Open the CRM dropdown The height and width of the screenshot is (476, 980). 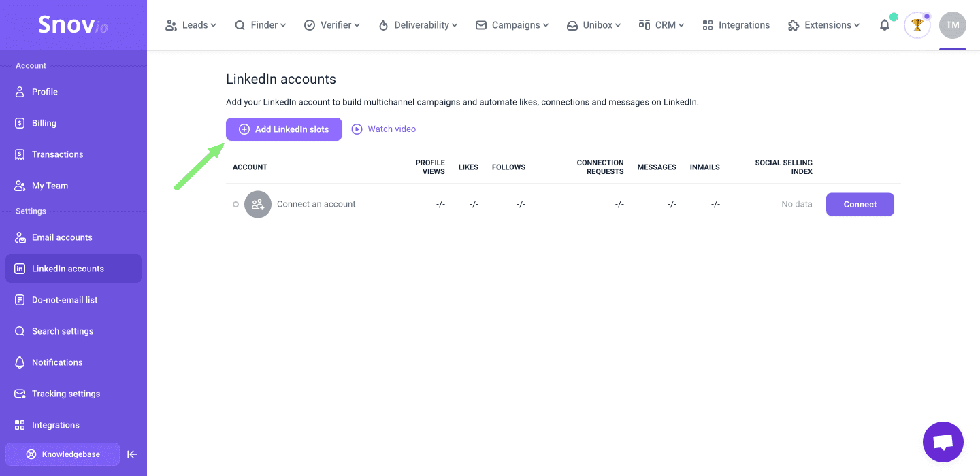pyautogui.click(x=661, y=25)
